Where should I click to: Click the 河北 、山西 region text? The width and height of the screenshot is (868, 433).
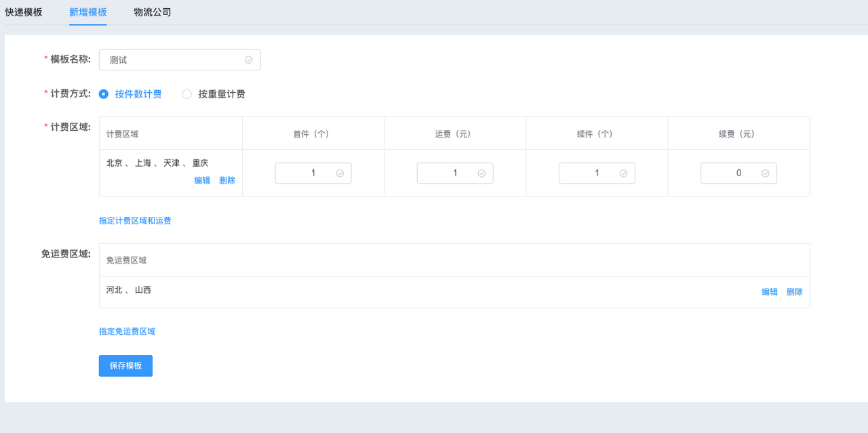[129, 290]
